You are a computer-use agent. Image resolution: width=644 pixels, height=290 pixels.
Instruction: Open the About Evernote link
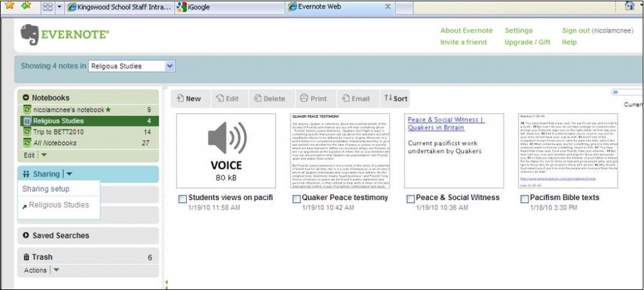466,30
